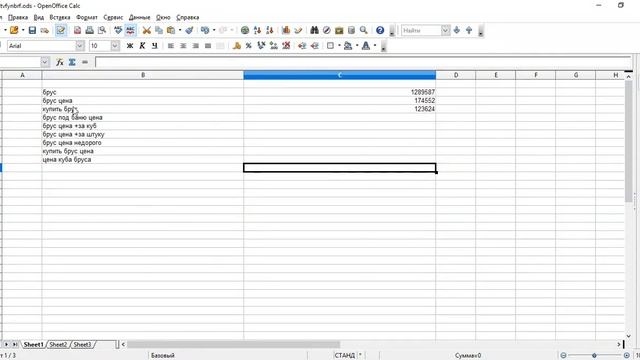The width and height of the screenshot is (640, 360).
Task: Open the Name Box dropdown arrow
Action: [x=45, y=62]
